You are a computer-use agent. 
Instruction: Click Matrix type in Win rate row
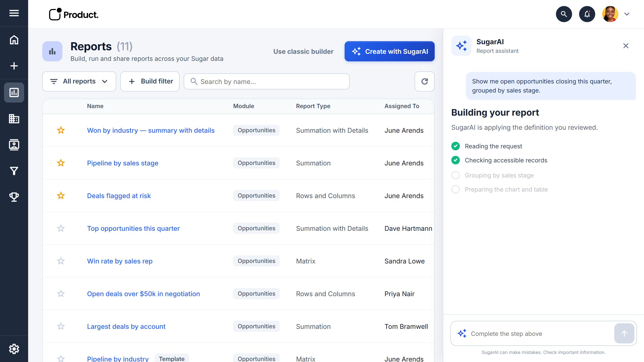point(305,261)
